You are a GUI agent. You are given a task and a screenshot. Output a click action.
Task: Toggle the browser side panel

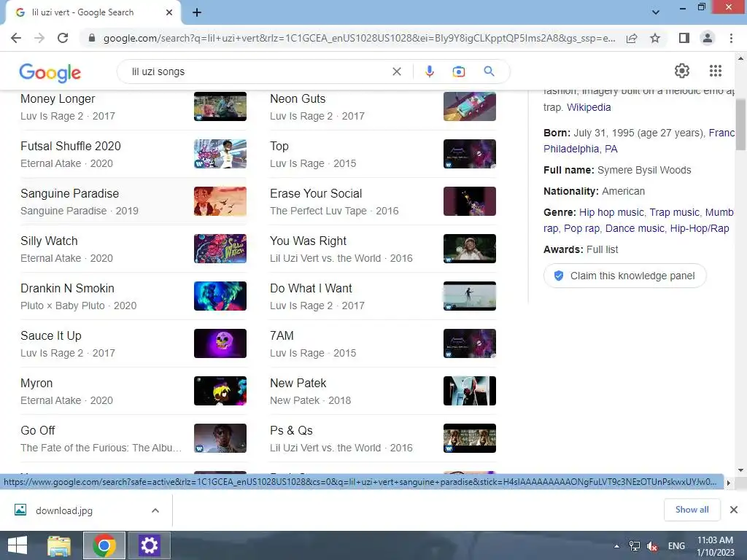(684, 38)
